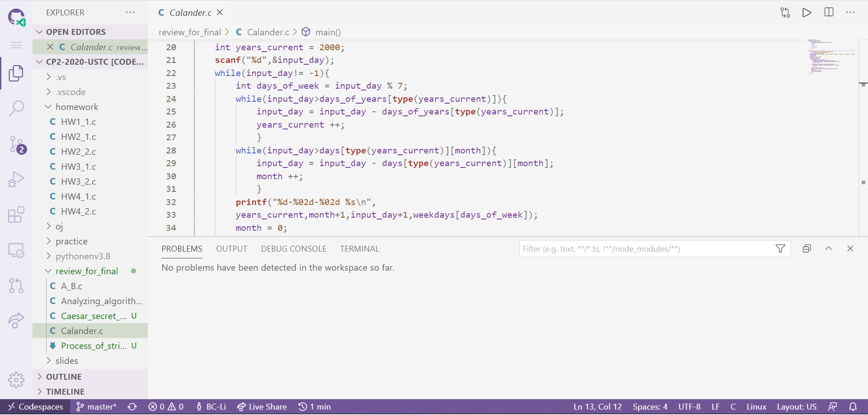Image resolution: width=868 pixels, height=415 pixels.
Task: Click Codespaces remote button in status bar
Action: point(35,407)
